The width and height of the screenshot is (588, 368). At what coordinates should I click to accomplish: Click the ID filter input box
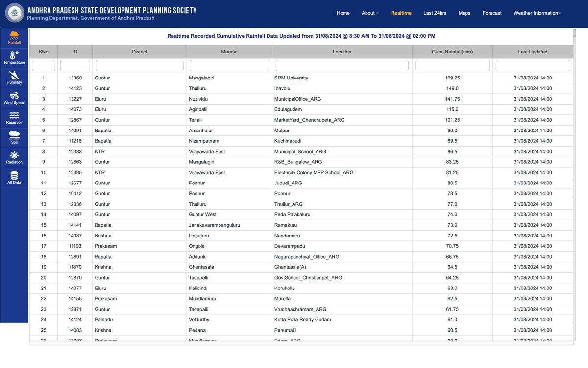(75, 66)
